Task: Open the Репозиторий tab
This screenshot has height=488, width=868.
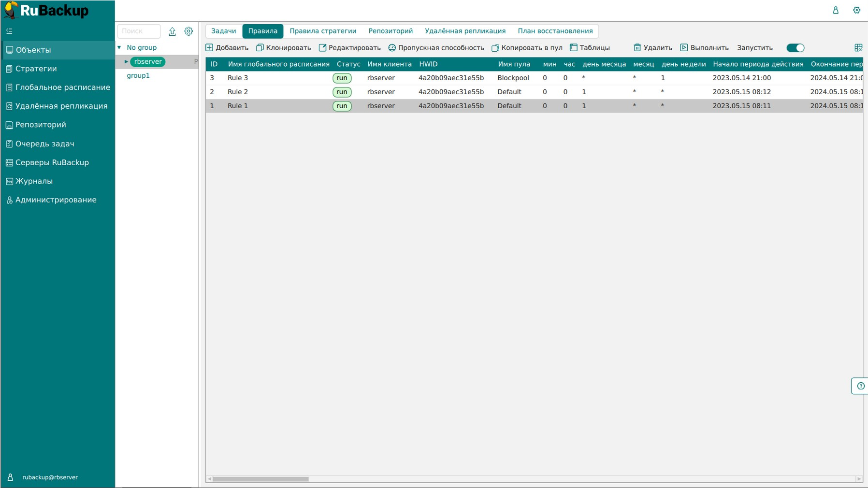Action: (391, 31)
